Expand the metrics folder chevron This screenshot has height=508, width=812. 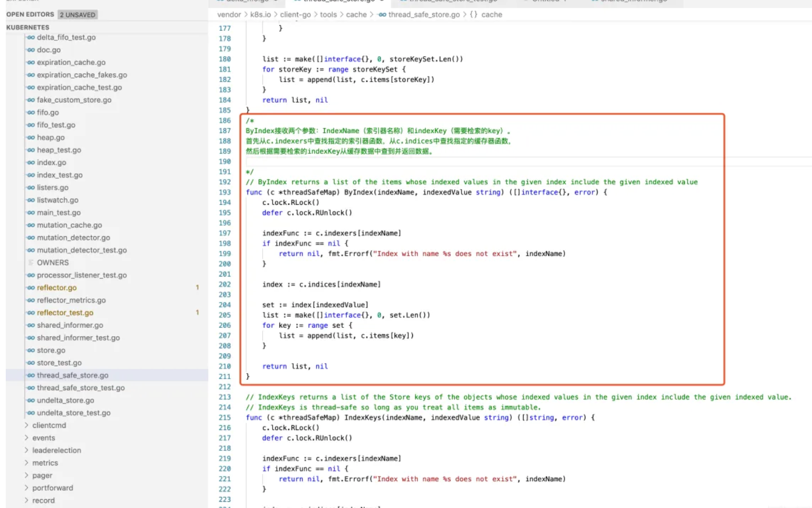coord(27,463)
